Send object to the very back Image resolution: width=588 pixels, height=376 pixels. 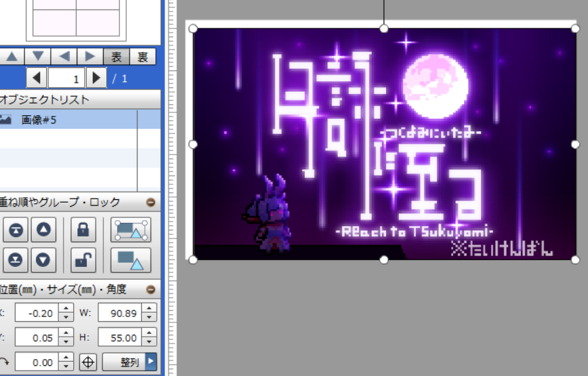pyautogui.click(x=16, y=260)
